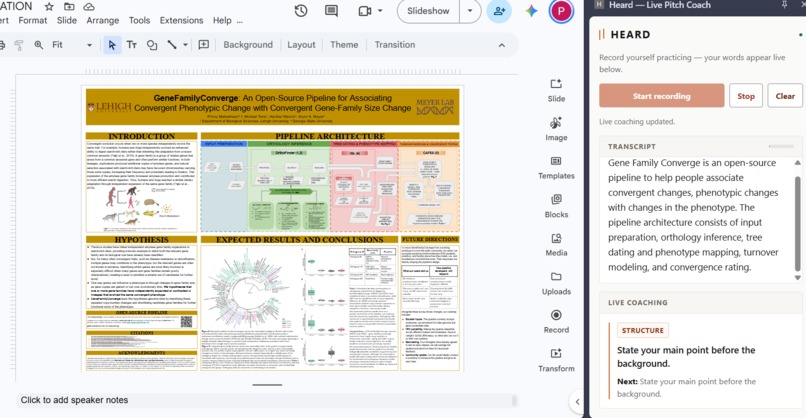Select the shape tool
Image resolution: width=806 pixels, height=418 pixels.
point(152,45)
